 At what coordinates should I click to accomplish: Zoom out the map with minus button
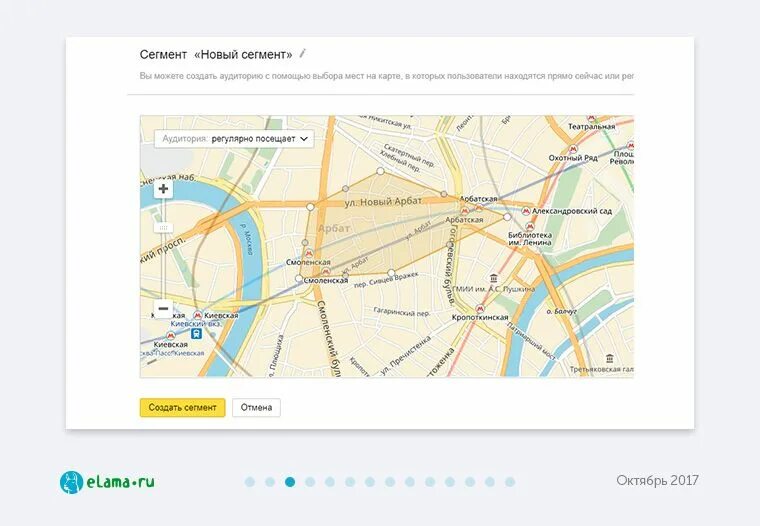pyautogui.click(x=163, y=308)
